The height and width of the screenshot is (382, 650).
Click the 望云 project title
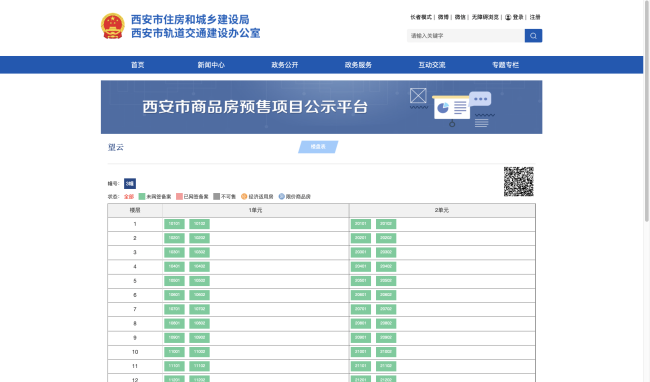(x=116, y=147)
